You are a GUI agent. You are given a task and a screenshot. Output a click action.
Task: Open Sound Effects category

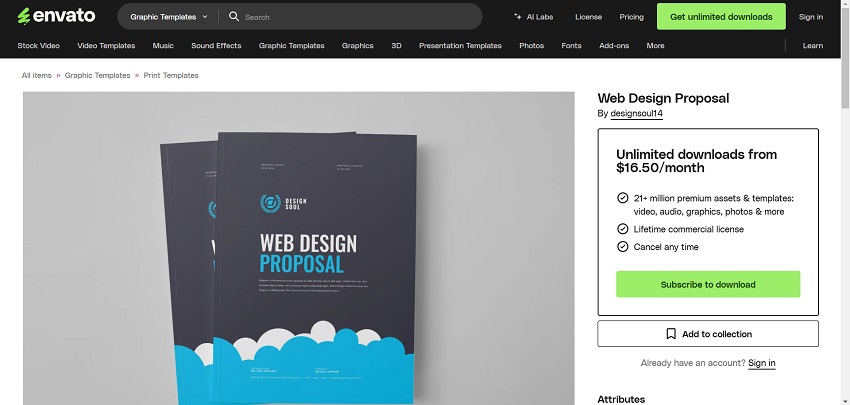(x=216, y=46)
